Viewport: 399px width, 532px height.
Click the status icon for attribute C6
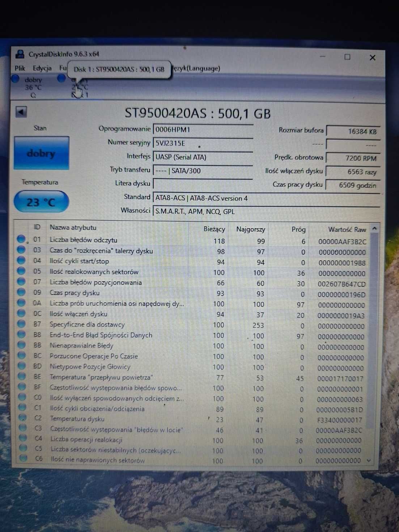pyautogui.click(x=24, y=458)
